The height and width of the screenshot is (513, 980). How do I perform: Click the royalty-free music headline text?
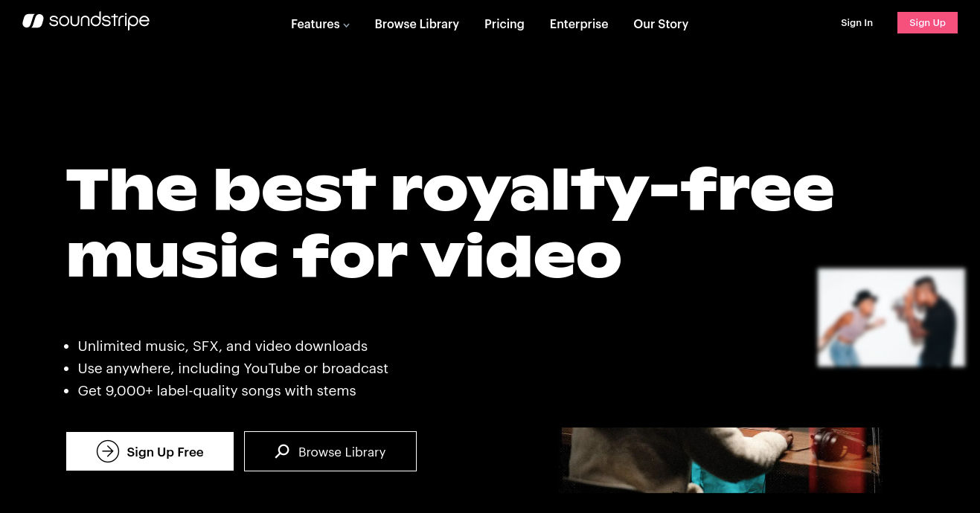449,222
